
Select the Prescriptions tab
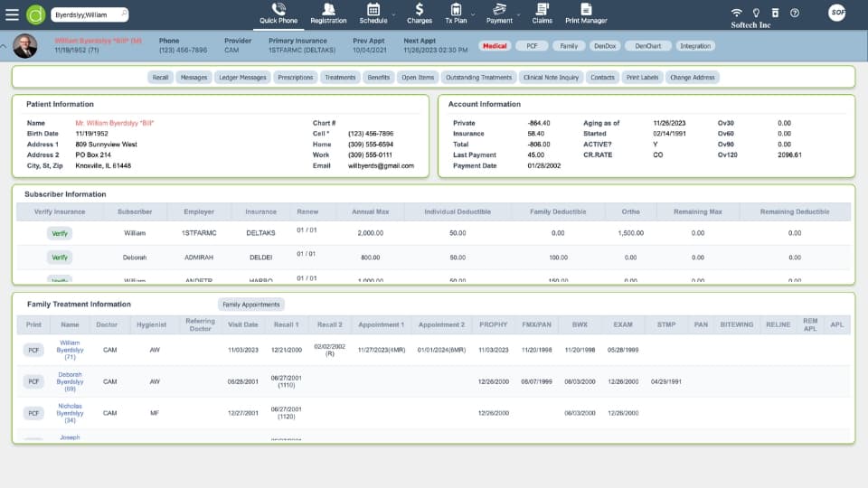(x=295, y=78)
